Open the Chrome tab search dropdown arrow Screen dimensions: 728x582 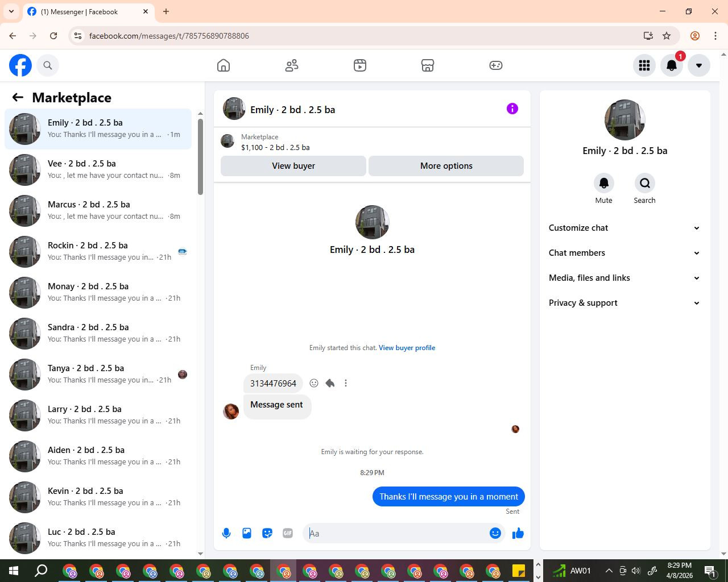pos(11,11)
